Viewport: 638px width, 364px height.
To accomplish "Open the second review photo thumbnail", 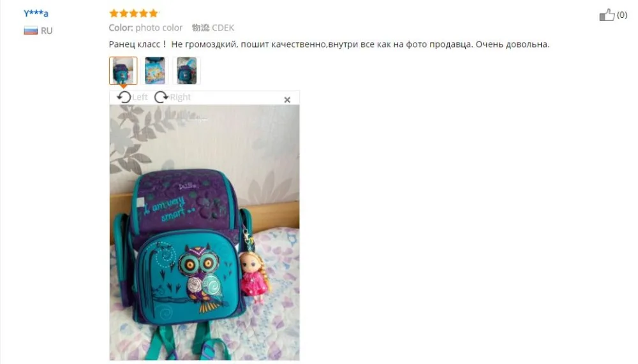I will [154, 70].
